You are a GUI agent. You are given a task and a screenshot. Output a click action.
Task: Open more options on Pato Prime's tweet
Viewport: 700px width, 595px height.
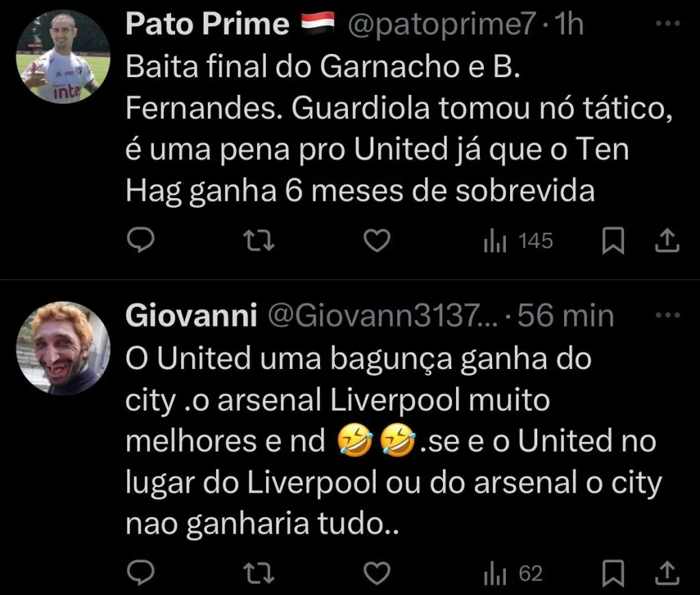(667, 25)
